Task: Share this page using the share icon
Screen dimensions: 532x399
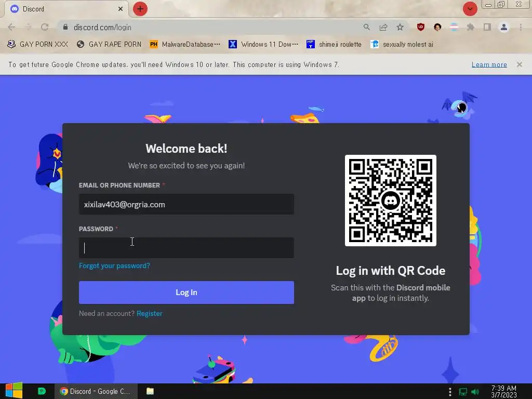Action: coord(383,27)
